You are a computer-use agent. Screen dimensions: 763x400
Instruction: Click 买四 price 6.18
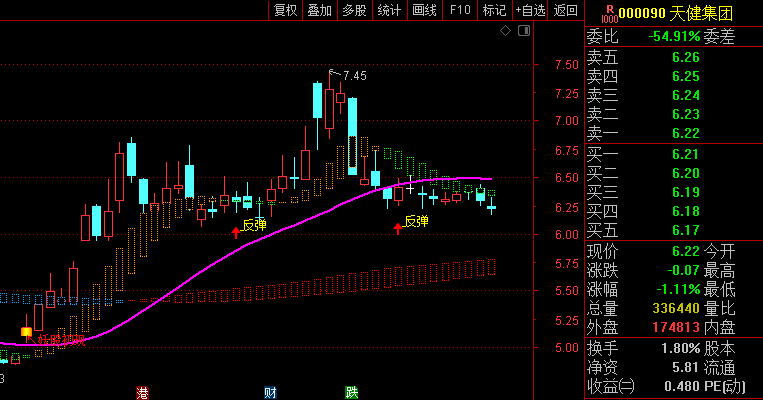pyautogui.click(x=686, y=211)
